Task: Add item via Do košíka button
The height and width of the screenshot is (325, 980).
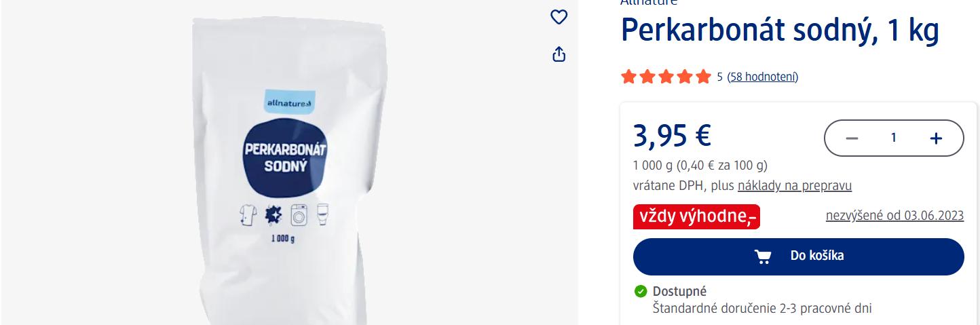Action: pos(798,256)
